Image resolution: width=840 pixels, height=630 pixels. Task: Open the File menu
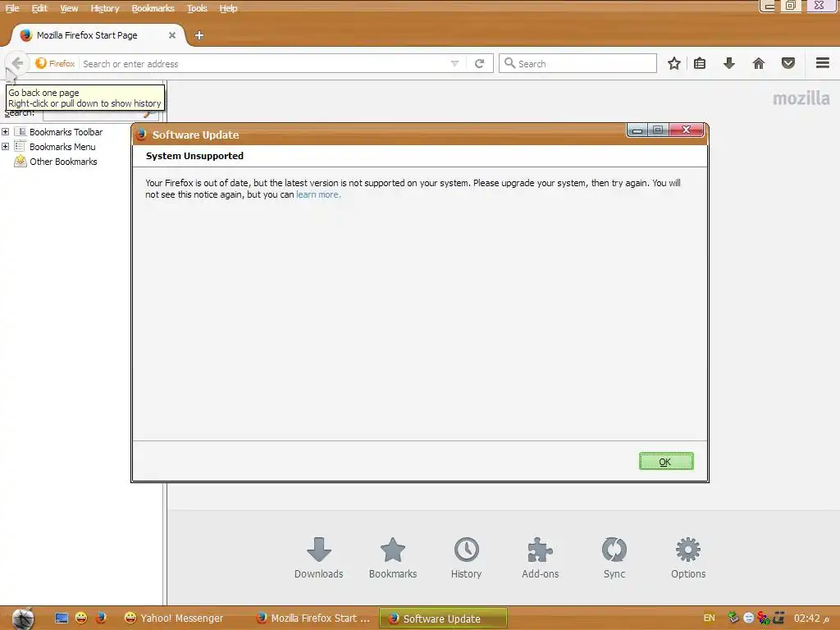(12, 8)
